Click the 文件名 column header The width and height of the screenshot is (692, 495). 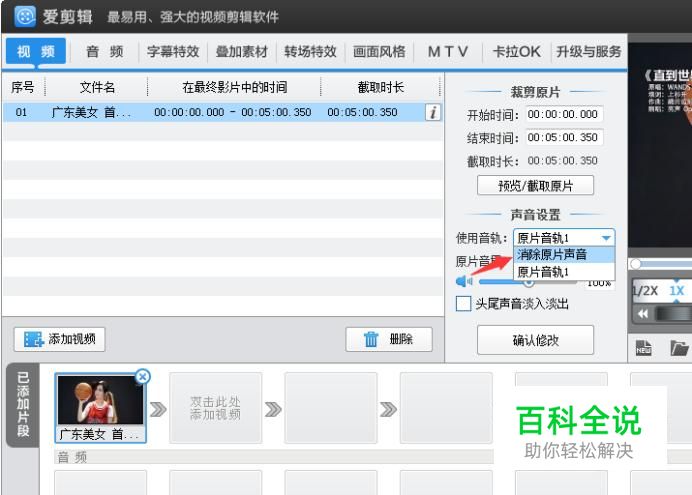[97, 87]
